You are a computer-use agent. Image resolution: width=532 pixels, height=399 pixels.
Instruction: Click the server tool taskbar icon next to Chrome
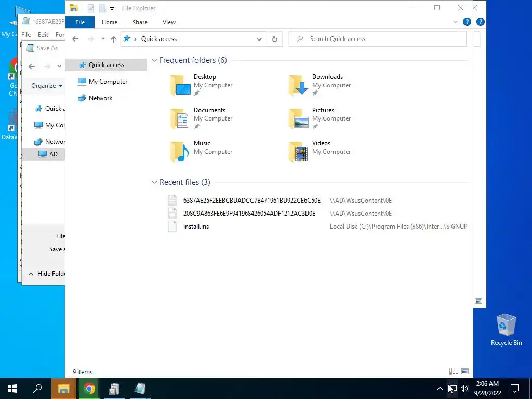click(x=114, y=389)
